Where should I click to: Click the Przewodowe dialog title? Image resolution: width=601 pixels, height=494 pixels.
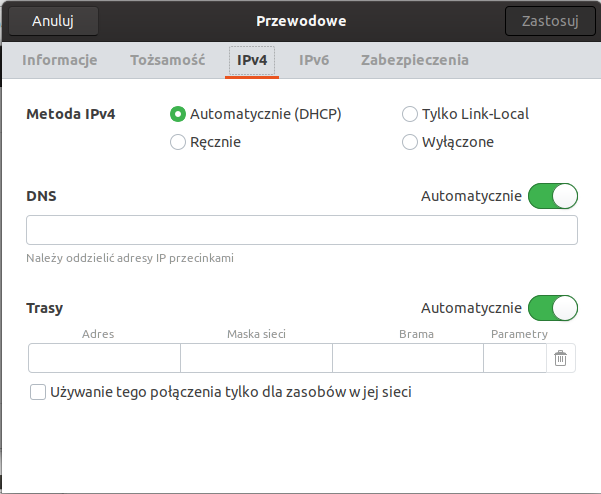[301, 21]
